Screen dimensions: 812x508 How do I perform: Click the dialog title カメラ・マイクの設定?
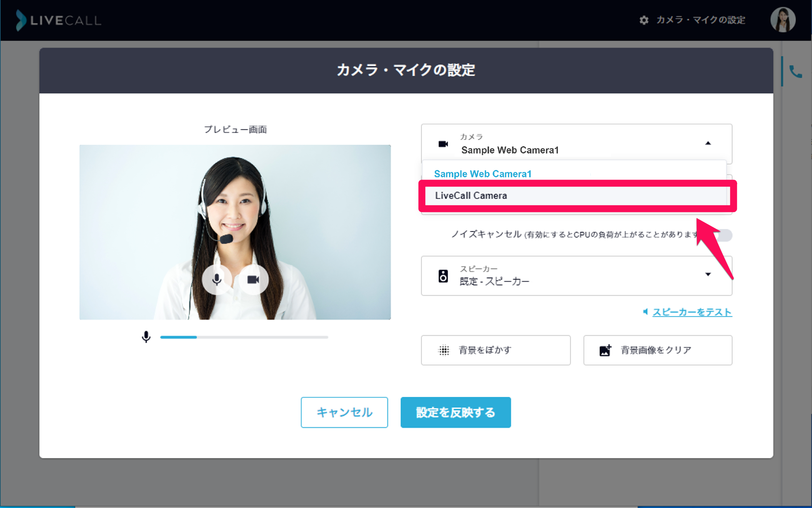pos(406,70)
